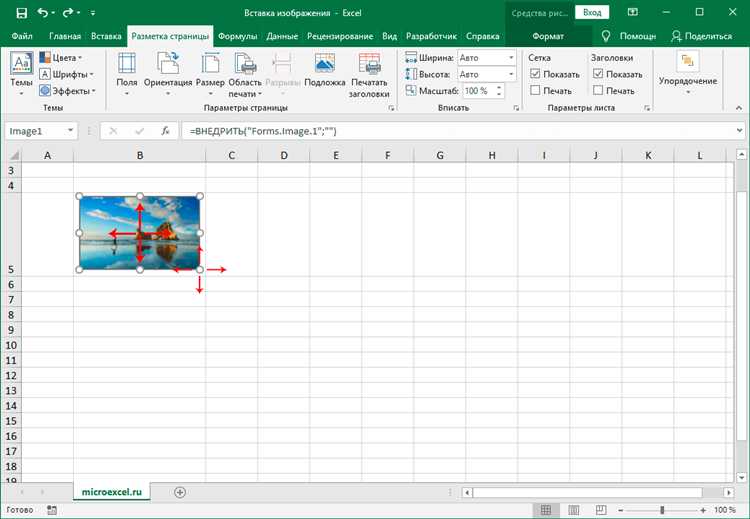This screenshot has width=750, height=519.
Task: Switch to the Формулы tab
Action: click(238, 36)
